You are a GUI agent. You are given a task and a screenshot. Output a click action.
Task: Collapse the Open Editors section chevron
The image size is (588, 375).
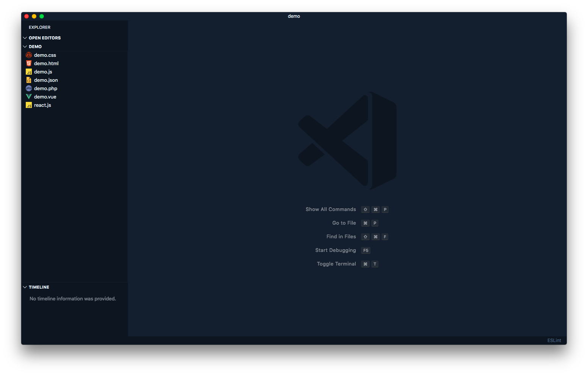tap(25, 38)
